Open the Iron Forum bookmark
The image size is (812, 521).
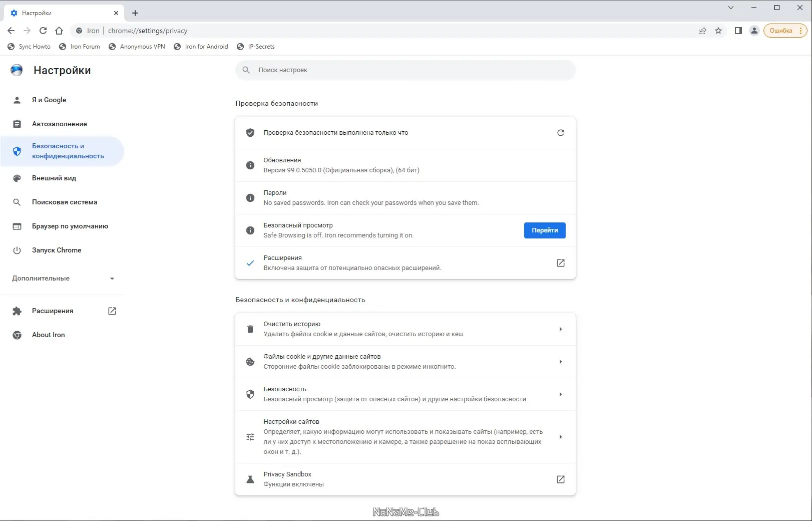pos(80,47)
